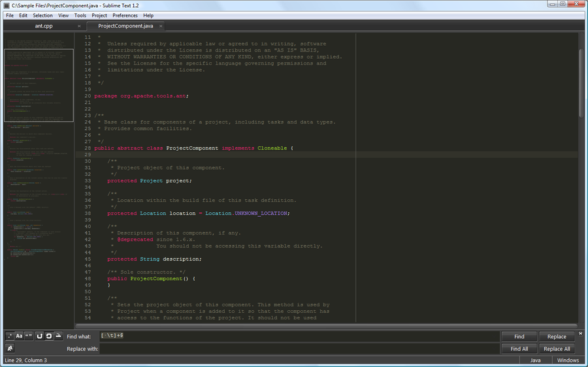Click the Replace button
This screenshot has width=588, height=367.
coord(557,337)
